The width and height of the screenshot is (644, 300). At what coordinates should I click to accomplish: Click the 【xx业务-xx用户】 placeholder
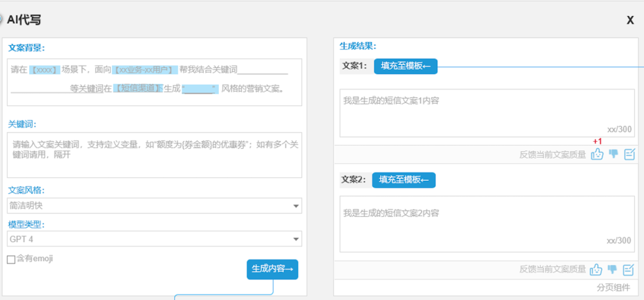tap(144, 70)
